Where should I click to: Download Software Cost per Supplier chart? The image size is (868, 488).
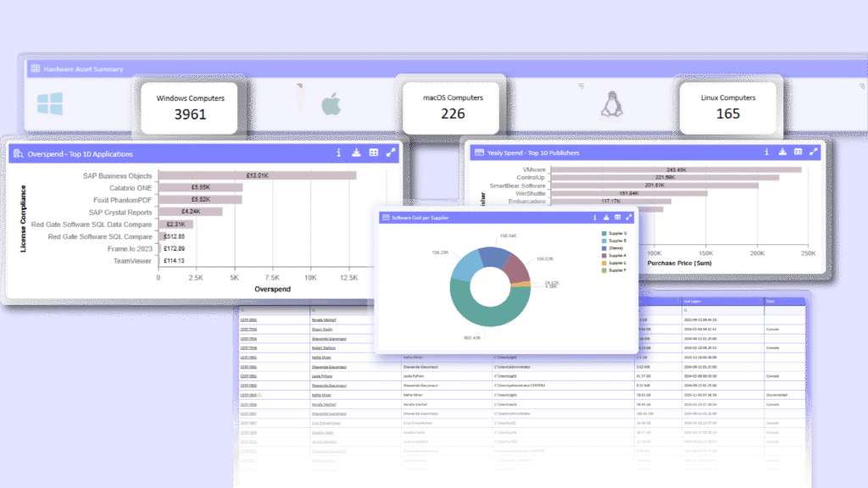pyautogui.click(x=606, y=218)
